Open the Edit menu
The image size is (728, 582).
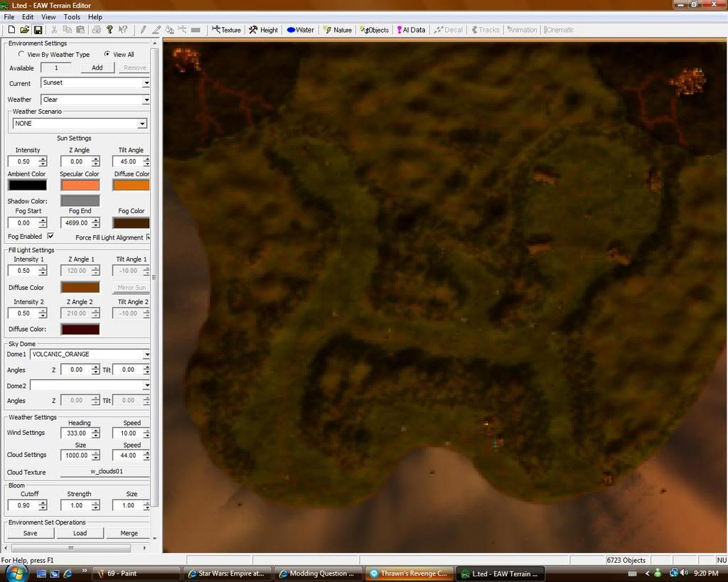pos(28,17)
